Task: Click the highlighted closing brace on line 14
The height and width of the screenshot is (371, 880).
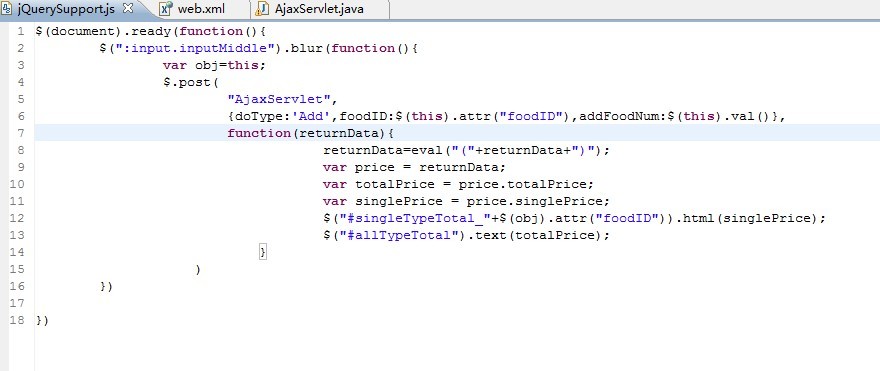Action: pos(262,251)
